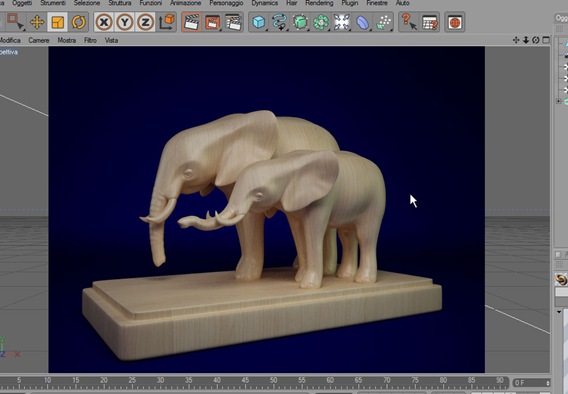
Task: Open the Animazione menu
Action: pyautogui.click(x=185, y=3)
